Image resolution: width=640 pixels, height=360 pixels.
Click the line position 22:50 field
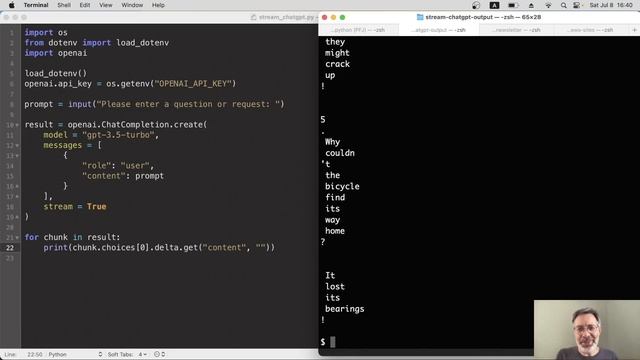[x=35, y=354]
